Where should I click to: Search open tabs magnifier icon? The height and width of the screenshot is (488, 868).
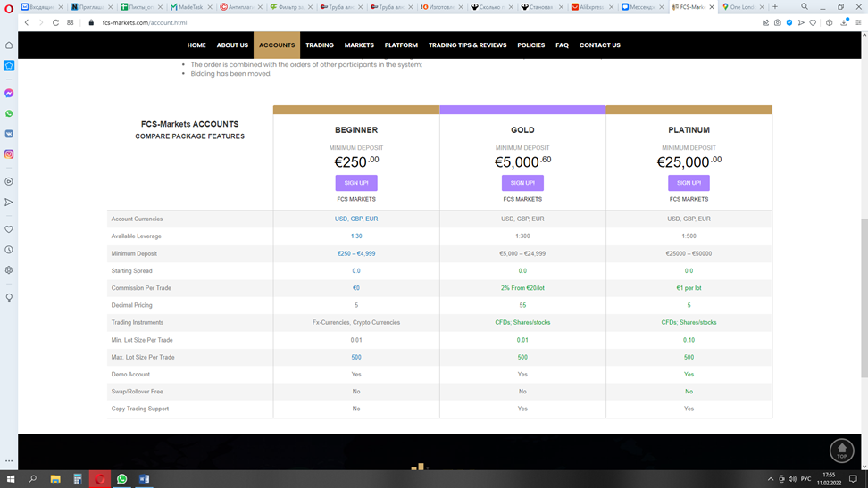click(x=805, y=6)
